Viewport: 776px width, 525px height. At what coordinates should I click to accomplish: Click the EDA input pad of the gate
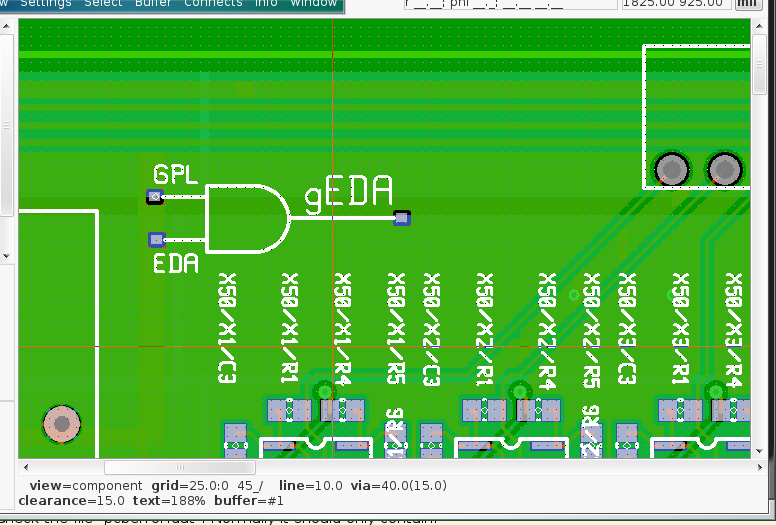pos(156,239)
